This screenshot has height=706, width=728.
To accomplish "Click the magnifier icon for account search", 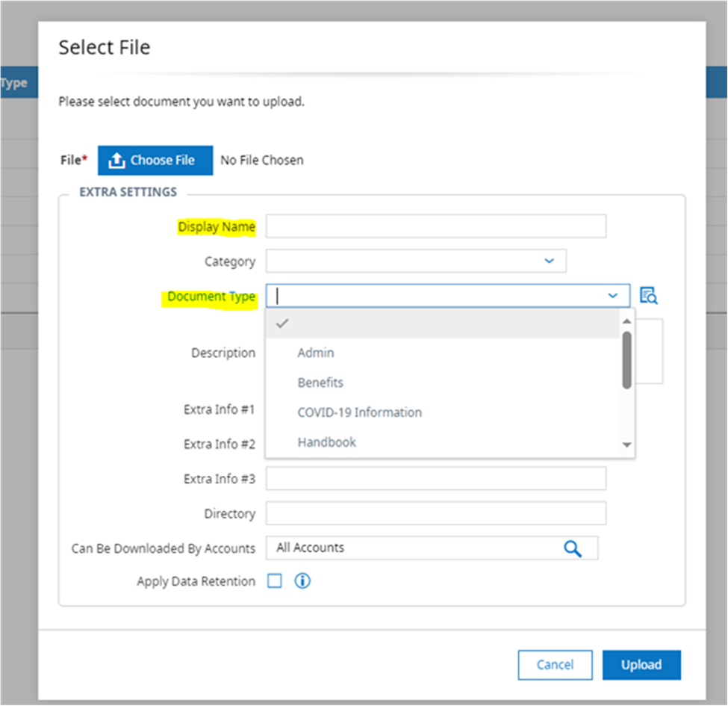I will (x=572, y=548).
